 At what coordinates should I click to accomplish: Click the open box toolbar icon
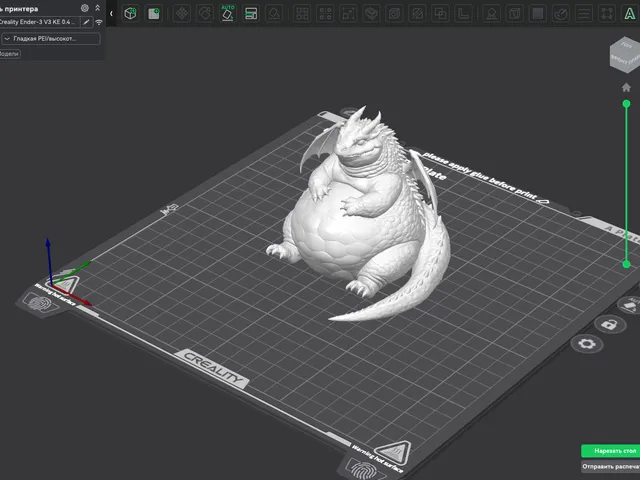(371, 13)
